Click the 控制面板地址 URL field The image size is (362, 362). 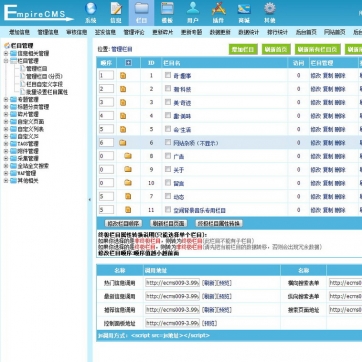pos(172,323)
